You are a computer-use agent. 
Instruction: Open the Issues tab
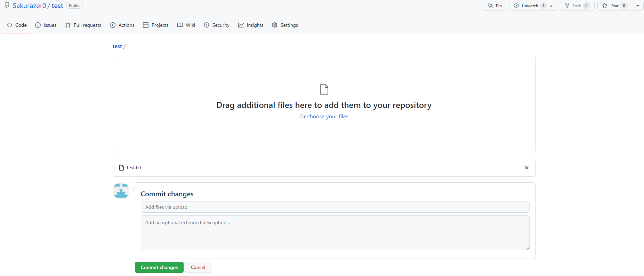tap(46, 25)
